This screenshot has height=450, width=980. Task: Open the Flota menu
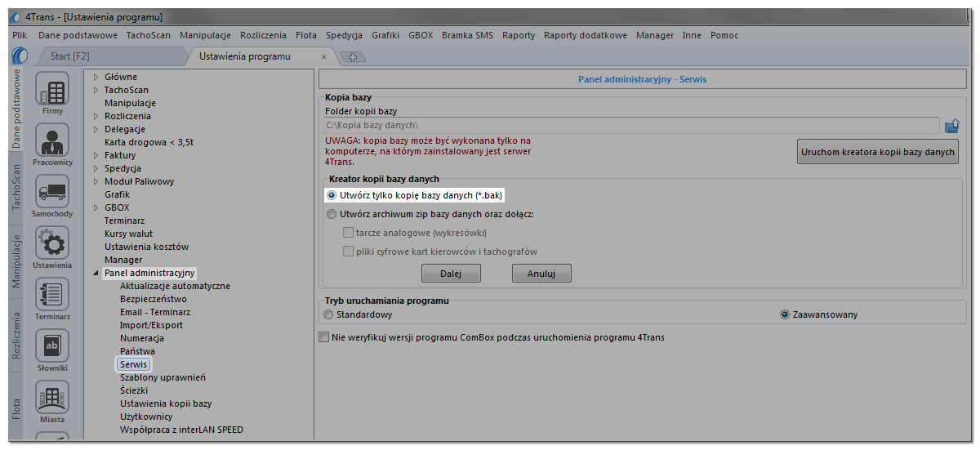(306, 35)
